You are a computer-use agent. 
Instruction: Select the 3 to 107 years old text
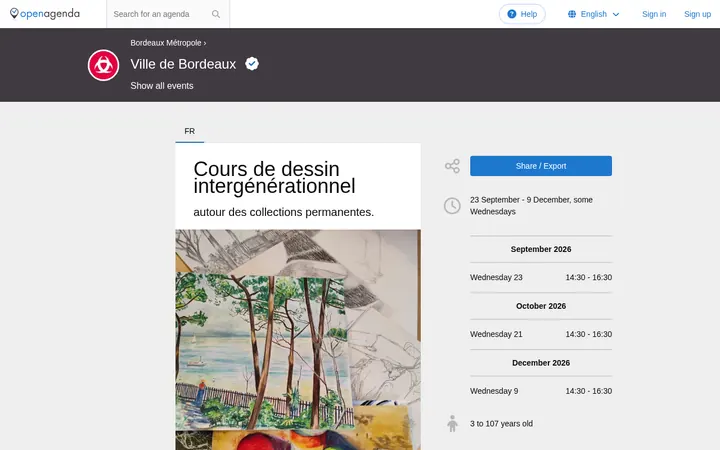[501, 424]
